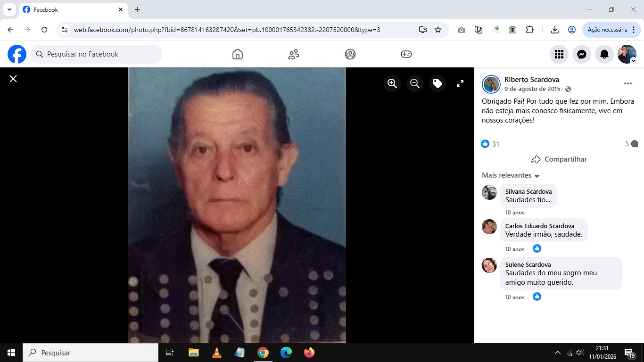The image size is (644, 362).
Task: Enter fullscreen photo view
Action: point(460,83)
